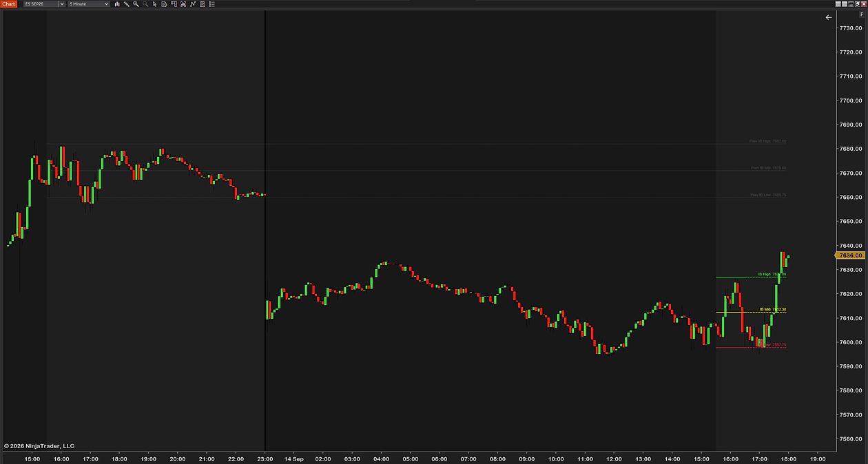Open chart properties list icon

211,4
